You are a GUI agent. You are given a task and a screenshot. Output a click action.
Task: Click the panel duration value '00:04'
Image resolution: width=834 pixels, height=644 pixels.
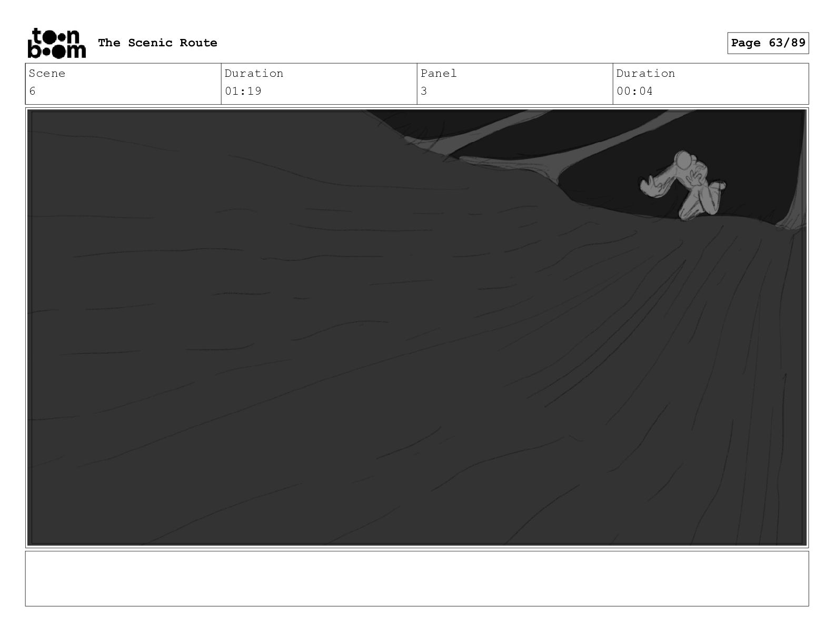coord(634,91)
